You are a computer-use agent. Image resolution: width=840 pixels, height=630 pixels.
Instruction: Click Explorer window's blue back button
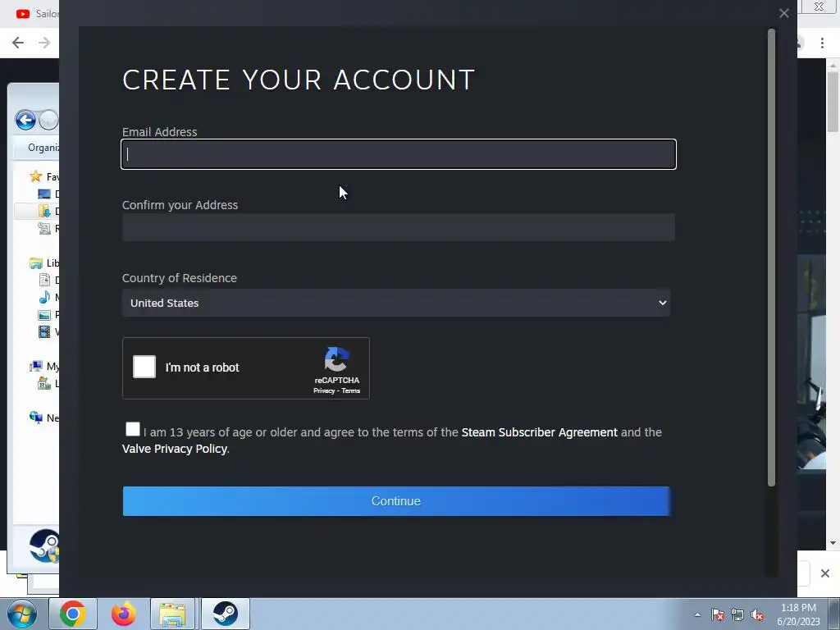tap(25, 120)
